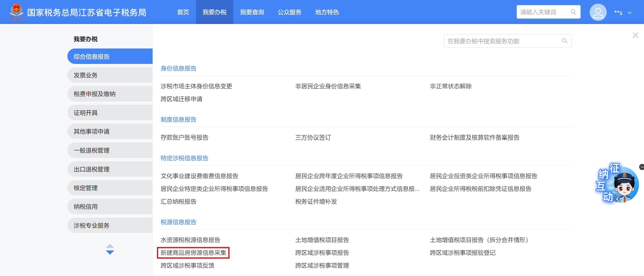The width and height of the screenshot is (644, 276).
Task: Focus the 请输入关键词 search field
Action: pyautogui.click(x=543, y=12)
